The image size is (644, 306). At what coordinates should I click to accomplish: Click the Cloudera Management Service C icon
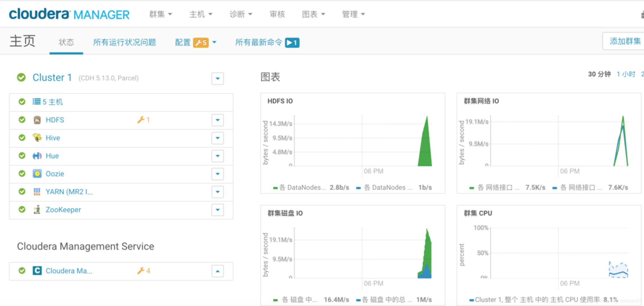[37, 271]
